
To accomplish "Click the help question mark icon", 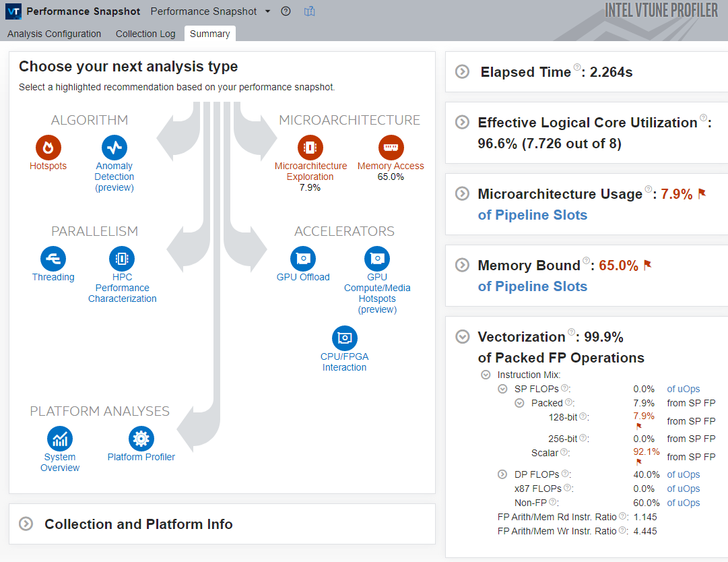I will click(286, 11).
